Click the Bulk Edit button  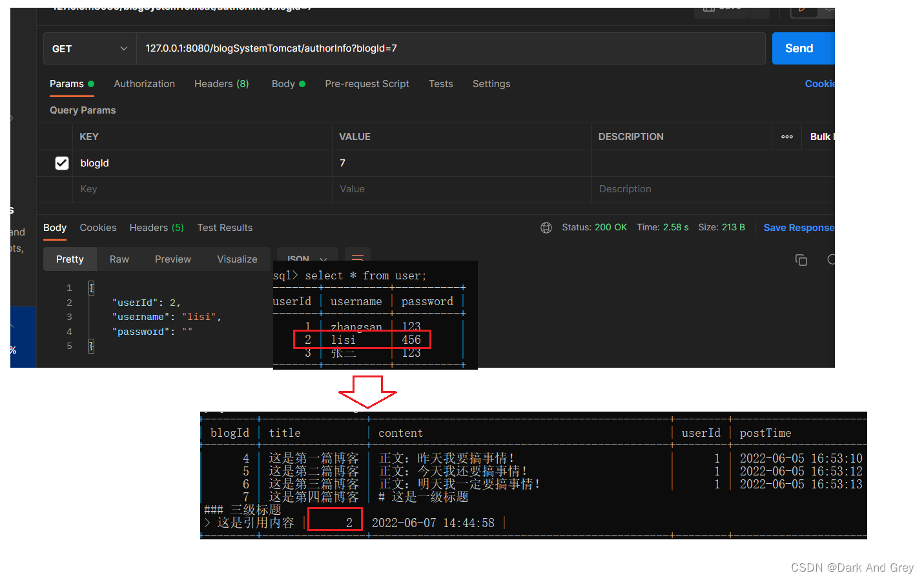point(822,137)
